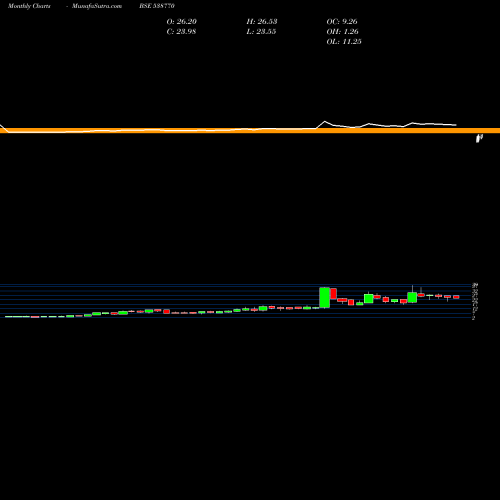Click the tallest green candlestick
Image resolution: width=500 pixels, height=500 pixels.
pyautogui.click(x=325, y=297)
